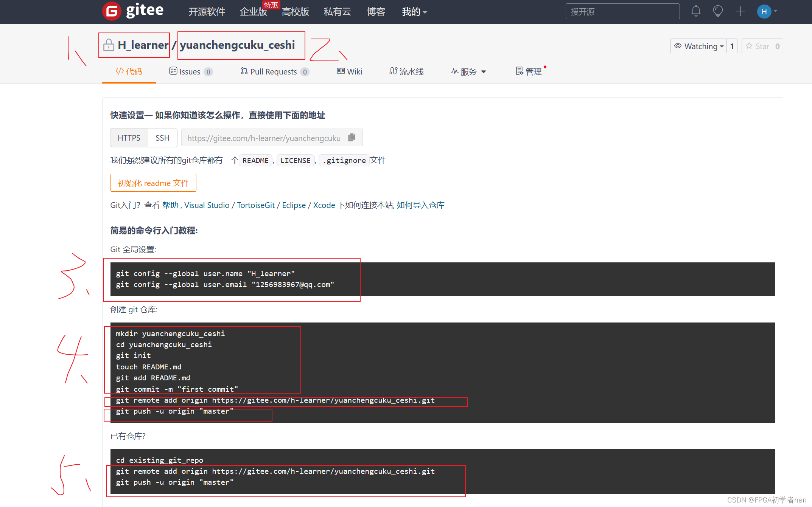Open the 管理 tab
812x507 pixels.
(x=529, y=71)
